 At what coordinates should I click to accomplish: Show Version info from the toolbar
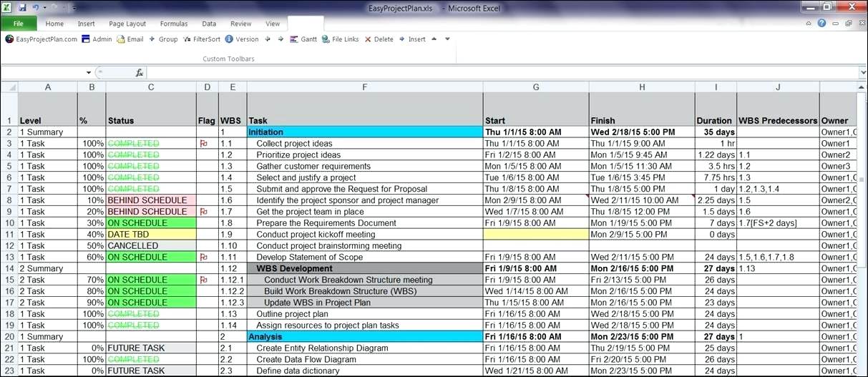click(x=242, y=39)
